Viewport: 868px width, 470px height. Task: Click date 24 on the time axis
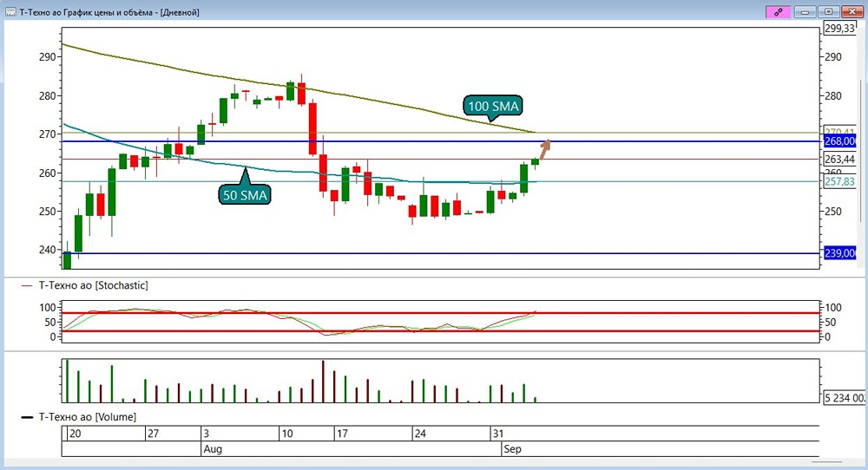[x=420, y=434]
